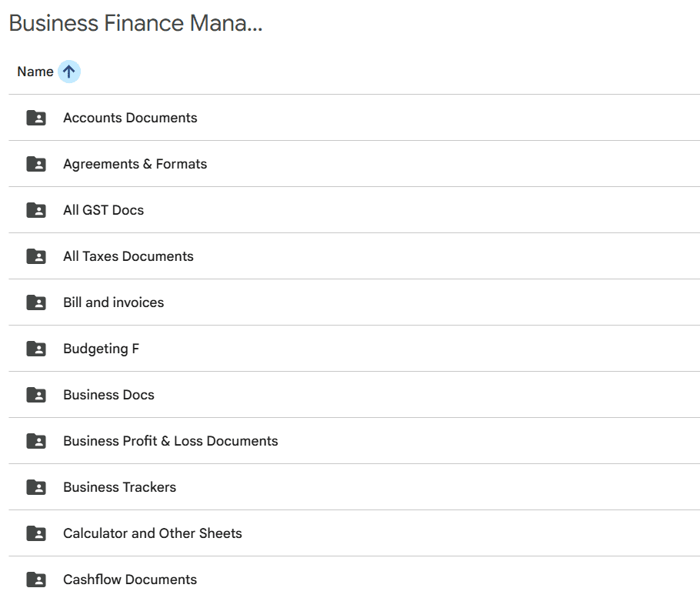This screenshot has height=598, width=700.
Task: Select the All GST Docs folder icon
Action: tap(36, 210)
